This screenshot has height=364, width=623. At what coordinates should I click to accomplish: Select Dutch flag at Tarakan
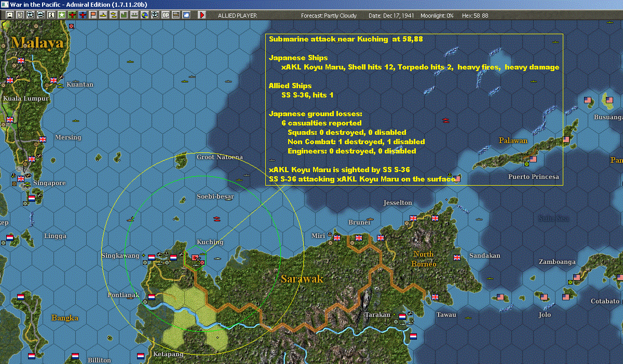click(x=402, y=316)
